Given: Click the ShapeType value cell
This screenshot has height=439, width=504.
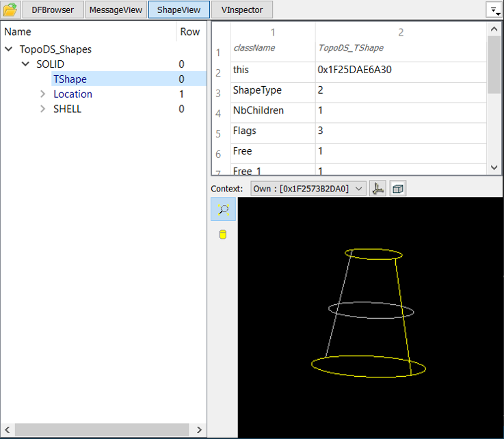Looking at the screenshot, I should [x=400, y=90].
